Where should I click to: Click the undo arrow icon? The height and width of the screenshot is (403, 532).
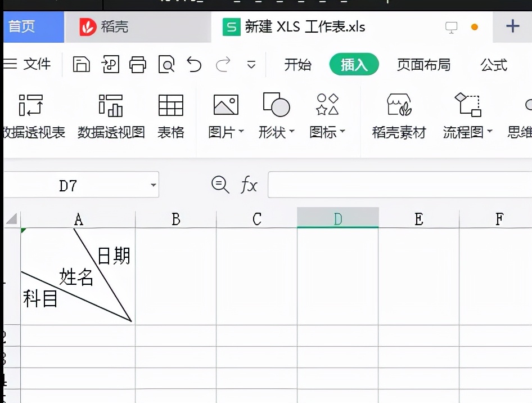(x=194, y=64)
